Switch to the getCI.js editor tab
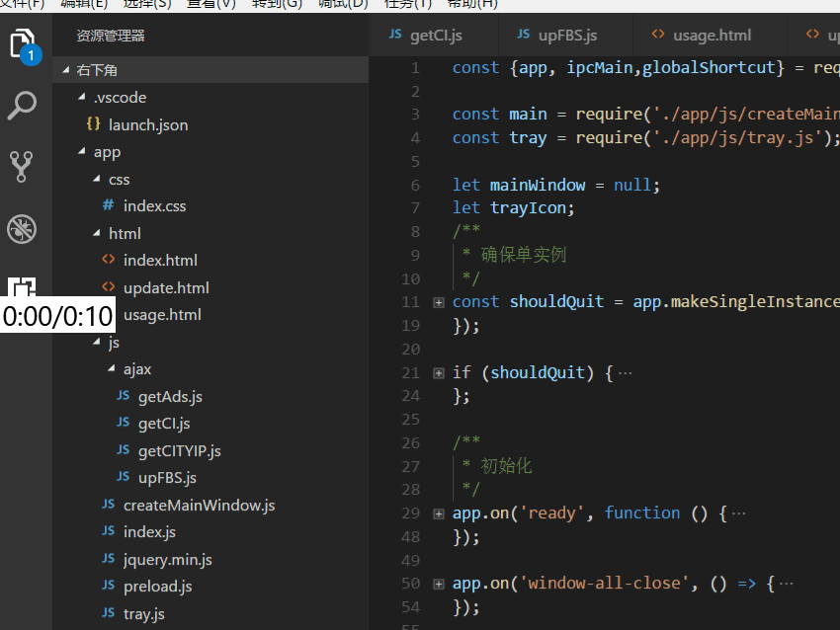The height and width of the screenshot is (630, 840). [x=434, y=36]
